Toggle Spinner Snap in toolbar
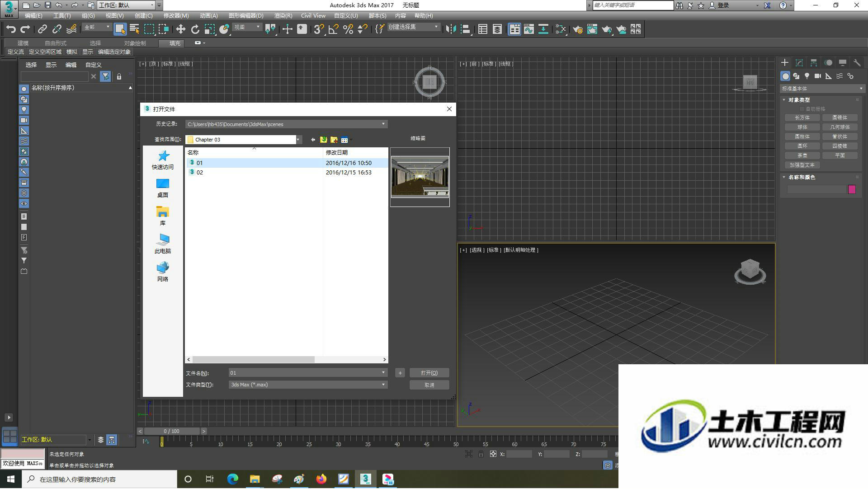 (x=363, y=29)
